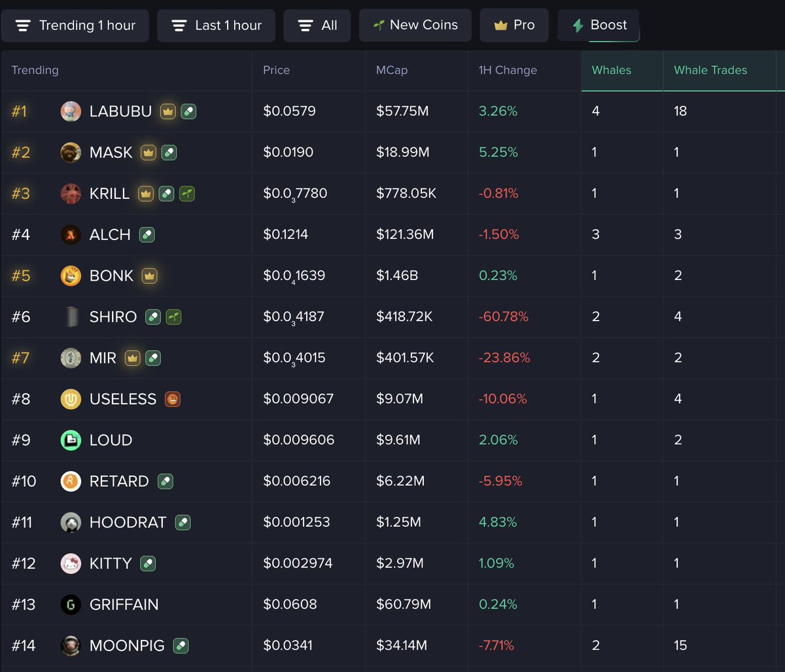Select the Boost tab
785x672 pixels.
point(599,26)
